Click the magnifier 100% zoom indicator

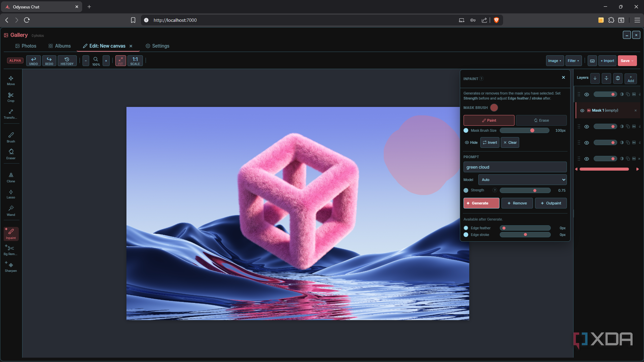96,61
